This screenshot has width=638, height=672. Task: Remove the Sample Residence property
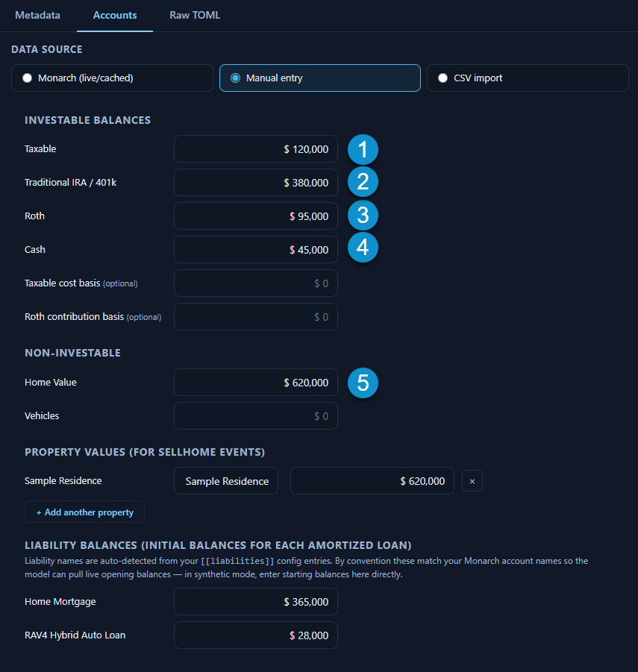click(x=472, y=481)
